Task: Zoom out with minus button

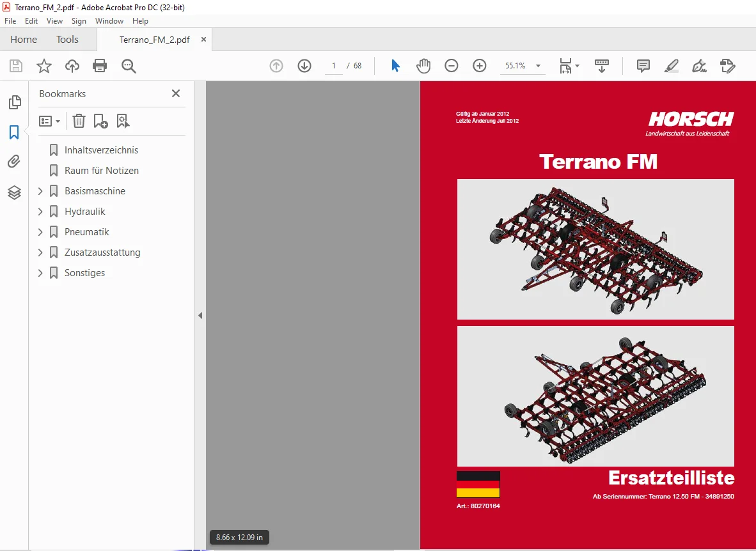Action: (x=452, y=66)
